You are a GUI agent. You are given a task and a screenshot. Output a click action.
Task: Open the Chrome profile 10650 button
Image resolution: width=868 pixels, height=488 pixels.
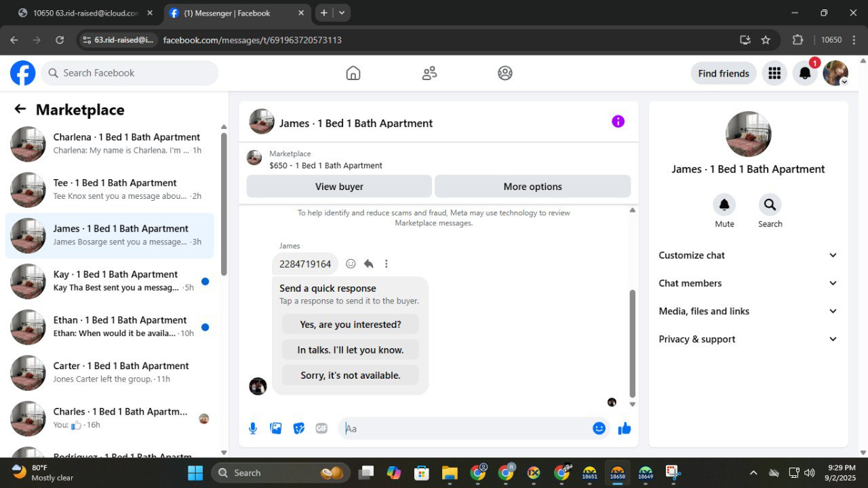click(x=831, y=40)
